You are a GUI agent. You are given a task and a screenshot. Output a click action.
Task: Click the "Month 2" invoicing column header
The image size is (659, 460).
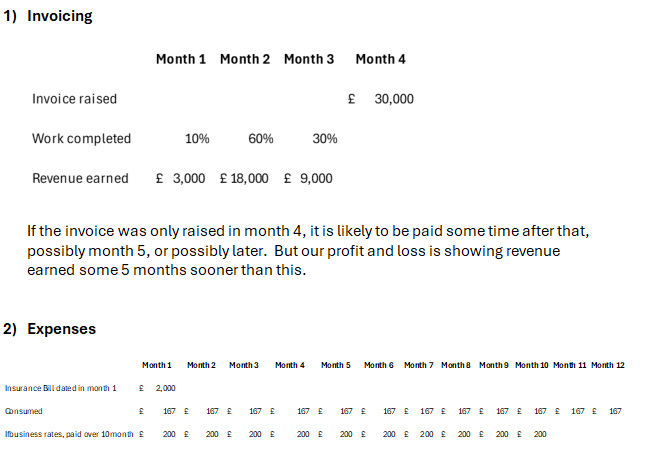(x=245, y=59)
